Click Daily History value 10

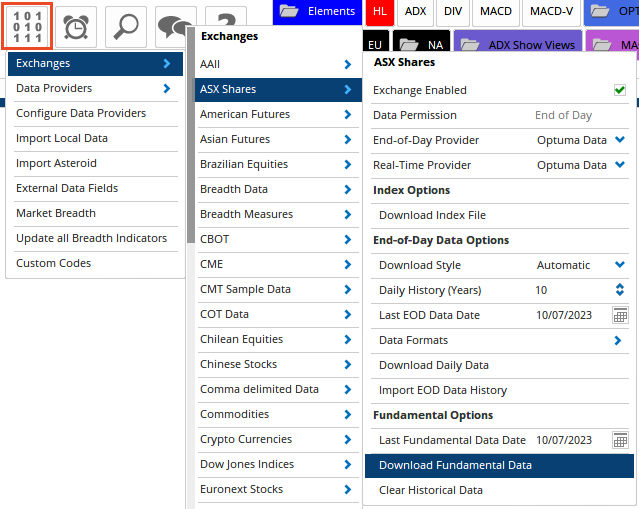click(541, 290)
